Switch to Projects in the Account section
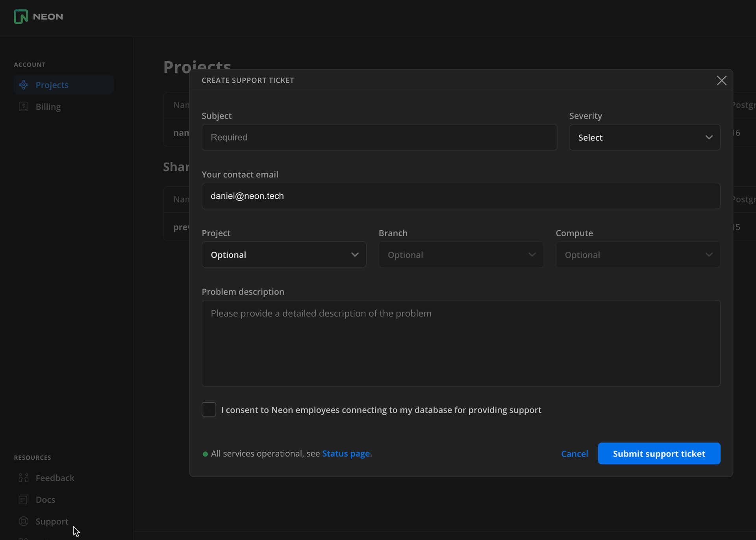Screen dimensions: 756x540 coord(52,85)
